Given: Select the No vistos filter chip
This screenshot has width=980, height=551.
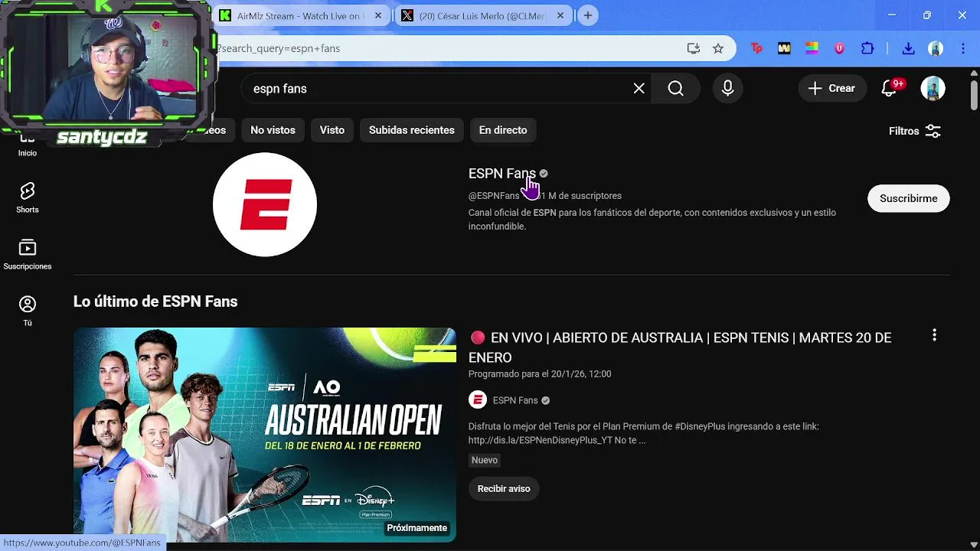Looking at the screenshot, I should [273, 130].
